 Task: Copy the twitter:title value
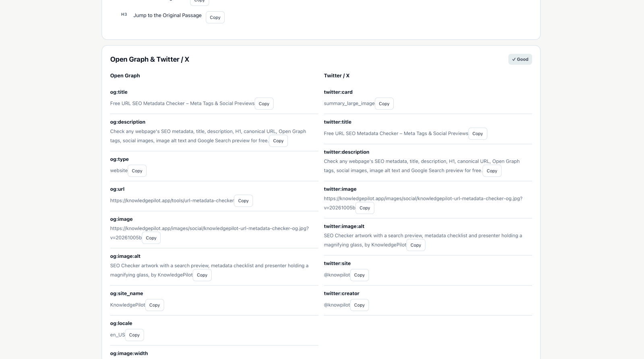[478, 133]
